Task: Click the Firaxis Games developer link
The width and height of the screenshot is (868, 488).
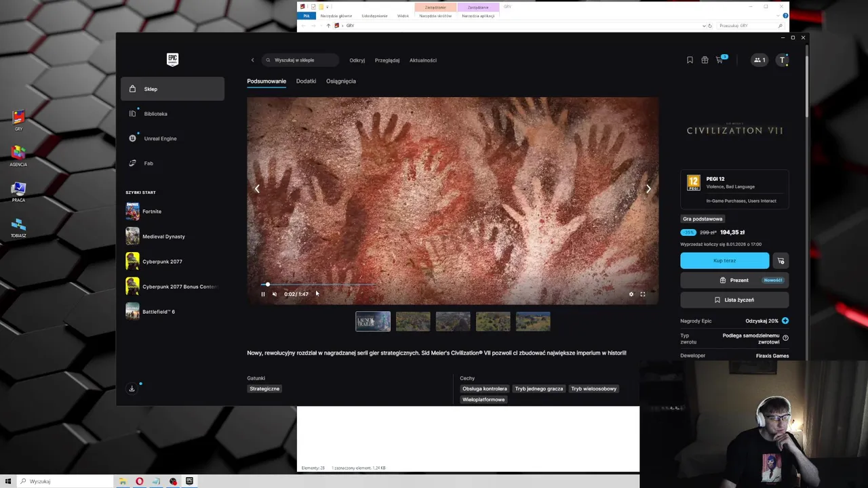Action: 772,356
